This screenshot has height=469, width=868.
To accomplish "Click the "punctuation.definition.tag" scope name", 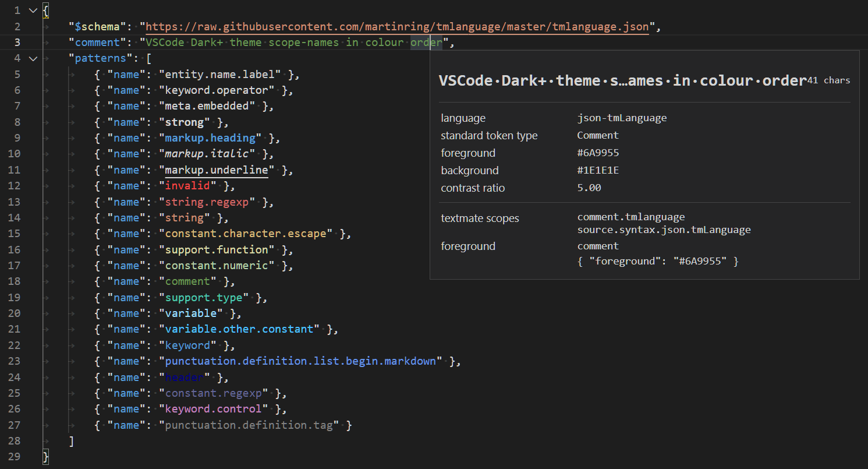I will 249,425.
